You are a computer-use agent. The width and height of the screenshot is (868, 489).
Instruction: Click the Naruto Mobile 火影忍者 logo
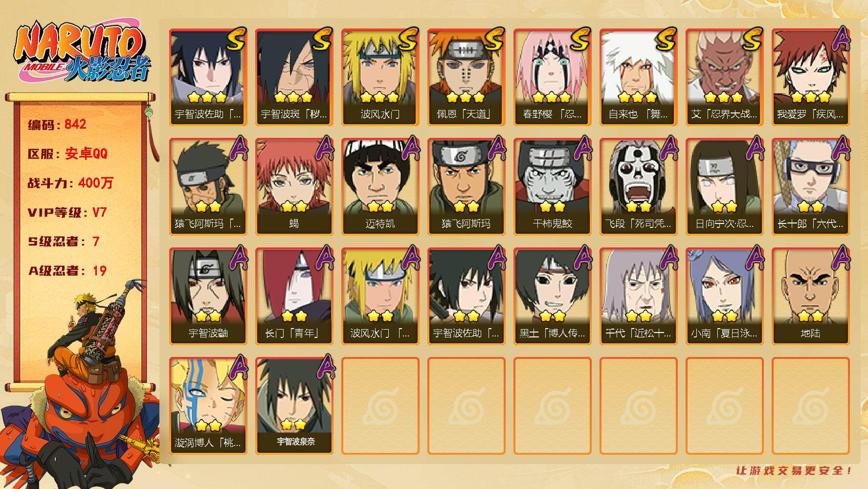(x=82, y=52)
